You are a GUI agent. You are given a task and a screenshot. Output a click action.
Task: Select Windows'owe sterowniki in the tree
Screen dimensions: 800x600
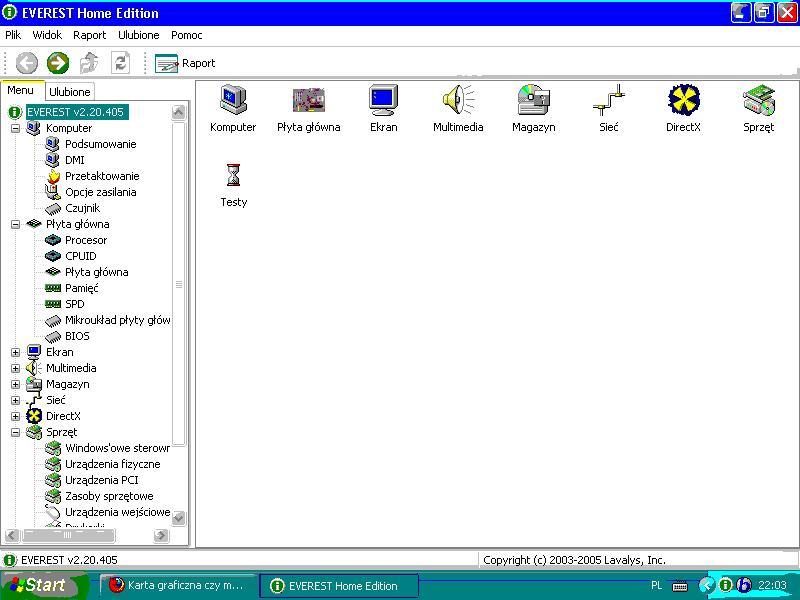[x=117, y=448]
